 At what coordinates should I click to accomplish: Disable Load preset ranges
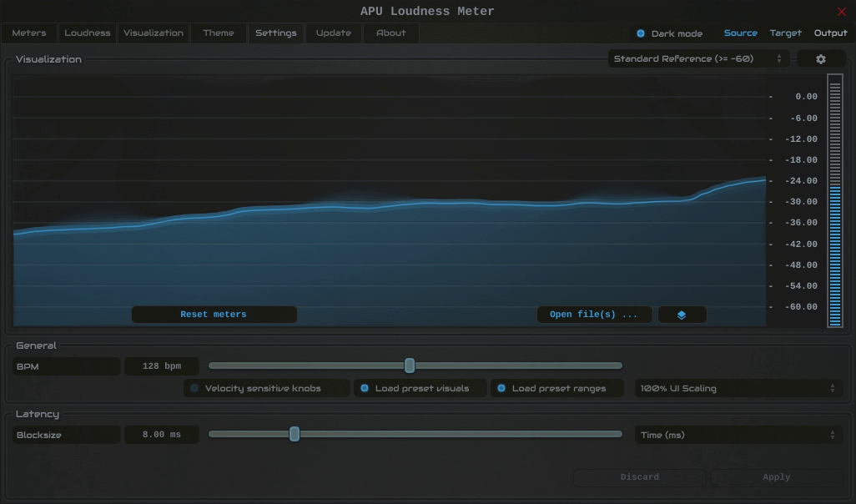556,388
